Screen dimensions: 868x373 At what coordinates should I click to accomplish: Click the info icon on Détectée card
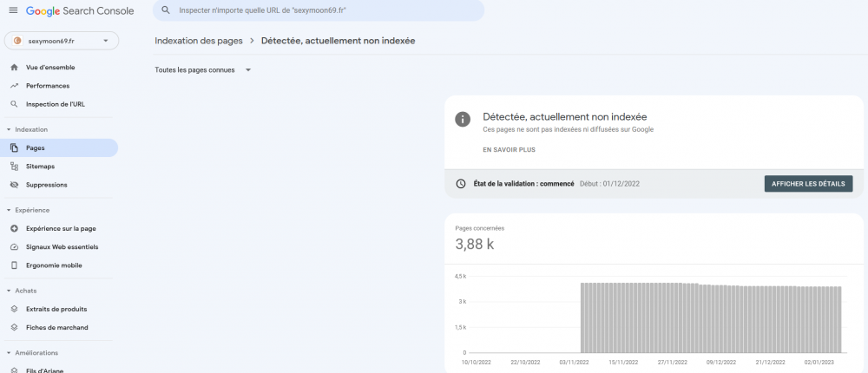tap(463, 120)
